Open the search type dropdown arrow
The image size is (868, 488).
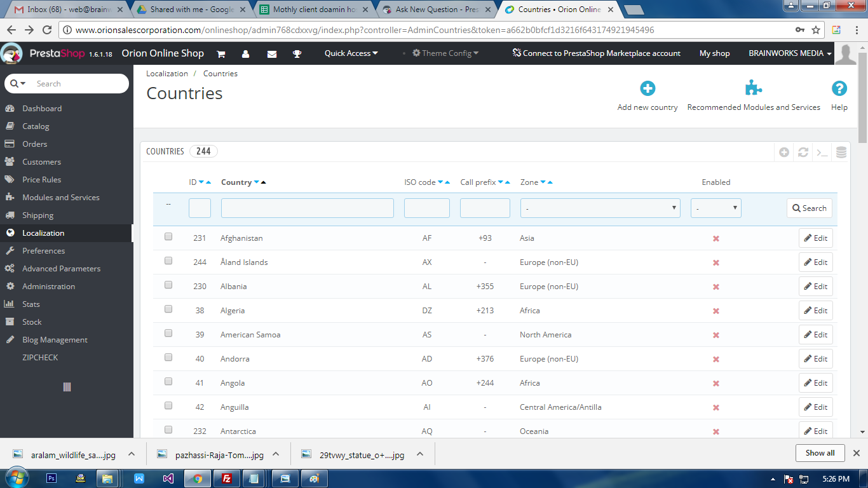click(18, 83)
